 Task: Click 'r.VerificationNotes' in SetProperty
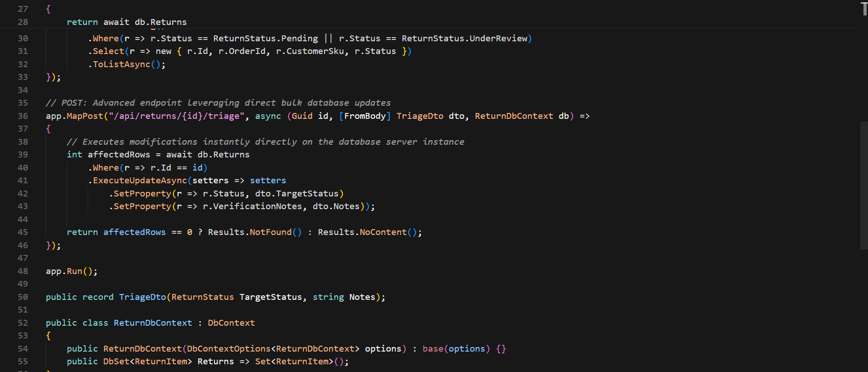(x=252, y=206)
